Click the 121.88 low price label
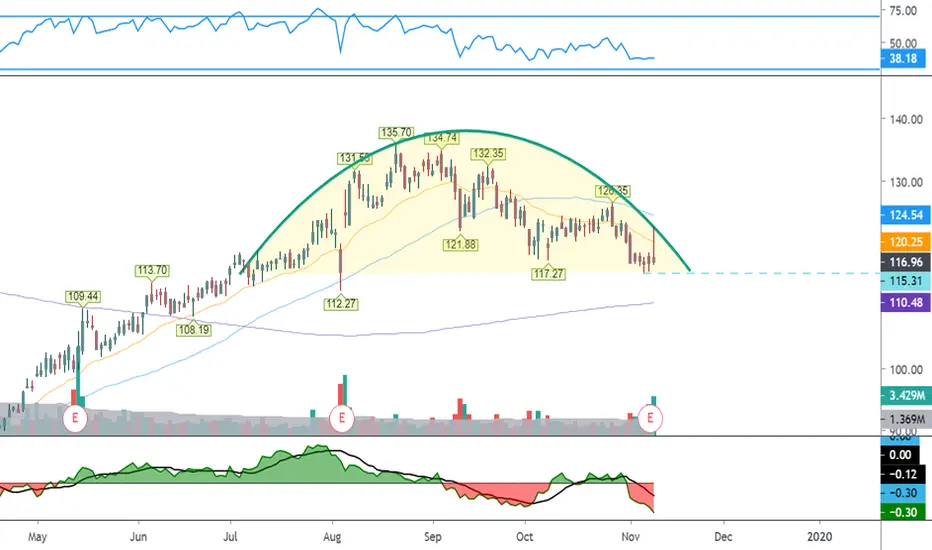This screenshot has width=932, height=550. [x=460, y=244]
